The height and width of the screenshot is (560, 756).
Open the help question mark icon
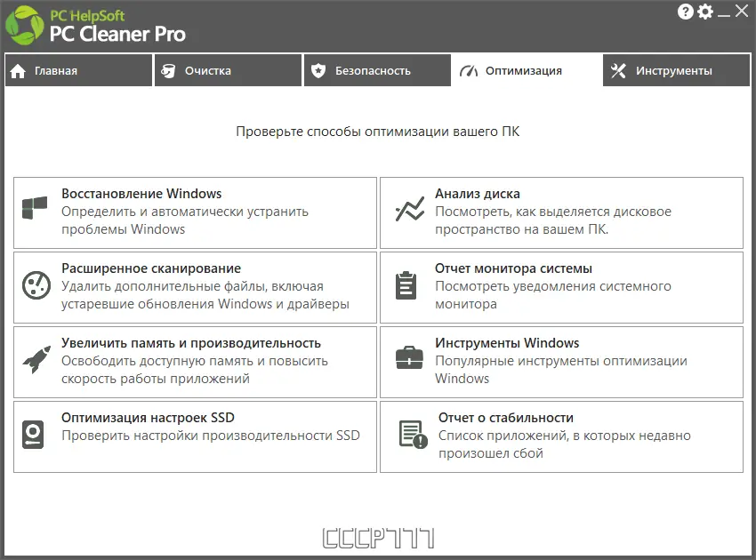[685, 12]
